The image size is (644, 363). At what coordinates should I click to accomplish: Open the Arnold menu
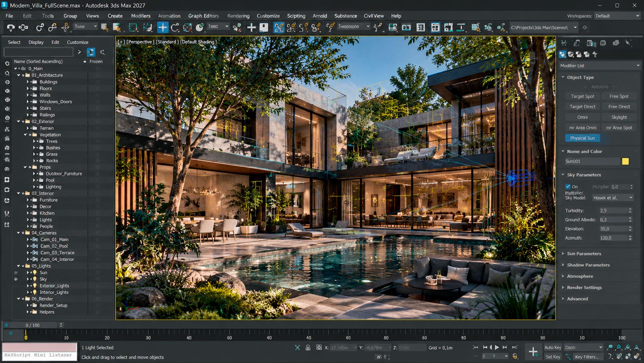[320, 16]
